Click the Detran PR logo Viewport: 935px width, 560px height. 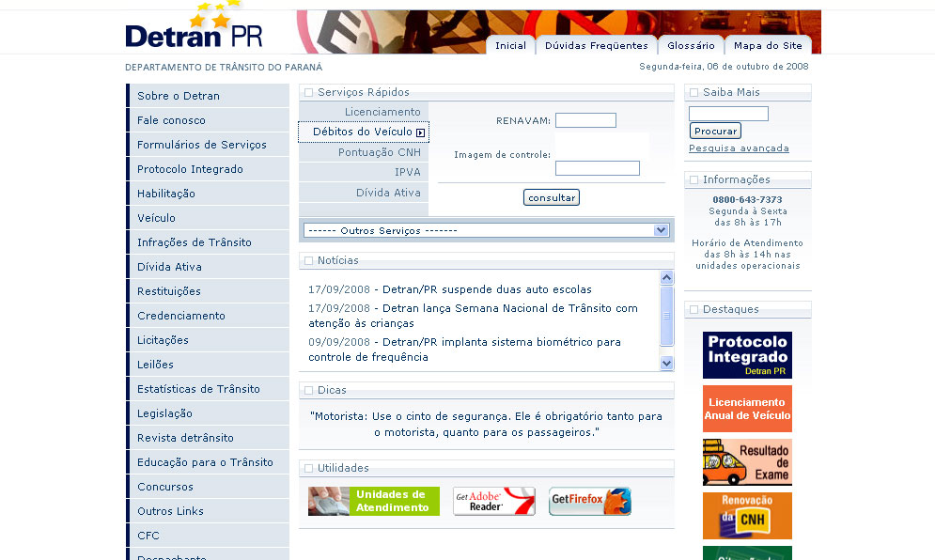194,30
